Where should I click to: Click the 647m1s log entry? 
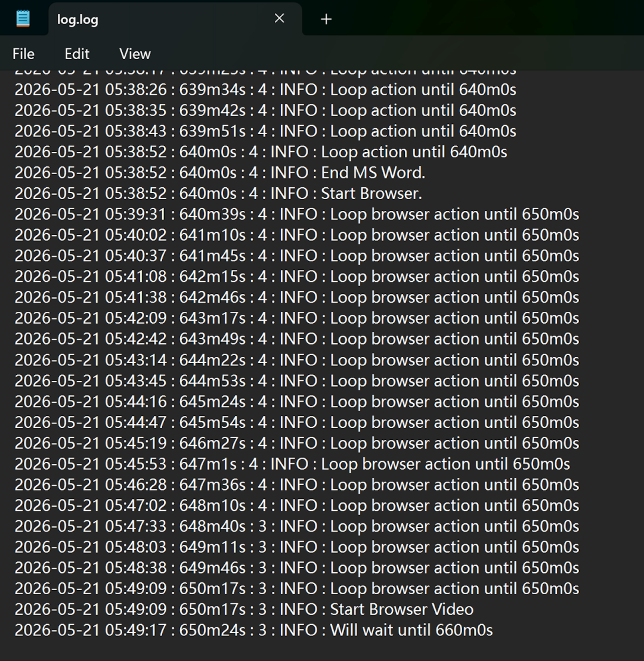pos(292,464)
